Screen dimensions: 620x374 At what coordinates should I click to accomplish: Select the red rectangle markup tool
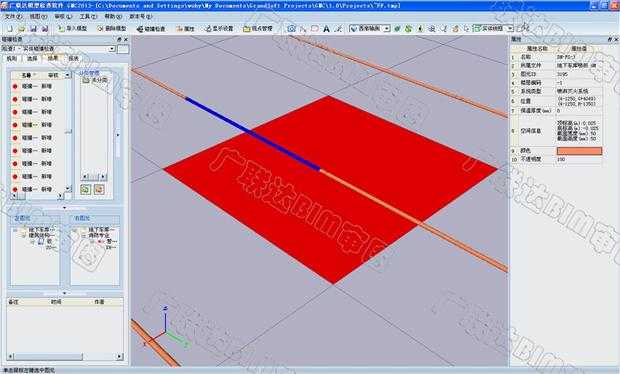(315, 28)
